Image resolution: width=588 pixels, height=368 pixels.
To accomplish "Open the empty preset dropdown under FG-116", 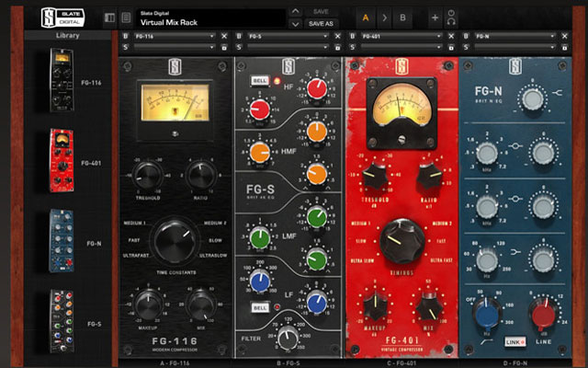I will point(175,47).
